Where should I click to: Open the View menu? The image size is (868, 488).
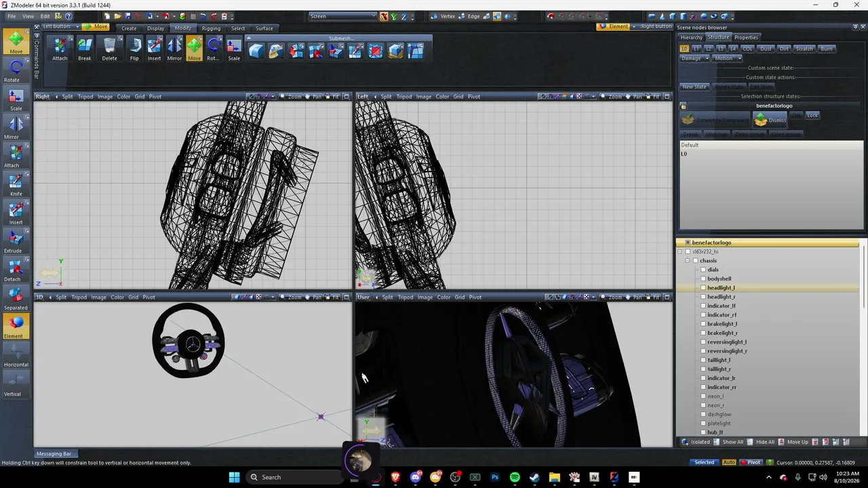pos(28,16)
